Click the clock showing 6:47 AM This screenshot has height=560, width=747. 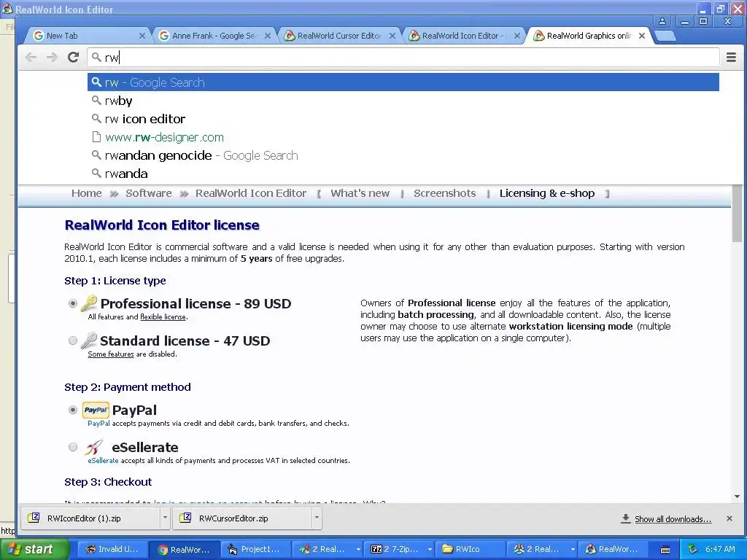point(720,549)
